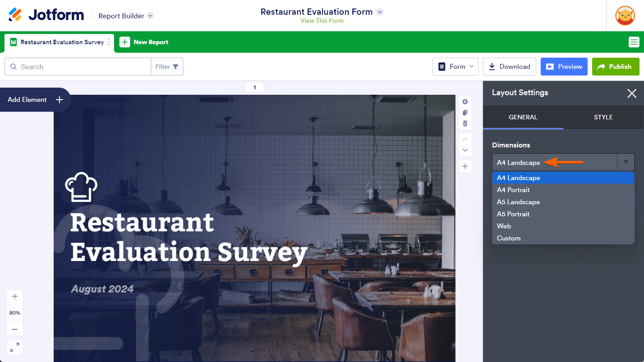Enter fullscreen with expand arrows icon
Screen dimensions: 644x362
pyautogui.click(x=15, y=347)
